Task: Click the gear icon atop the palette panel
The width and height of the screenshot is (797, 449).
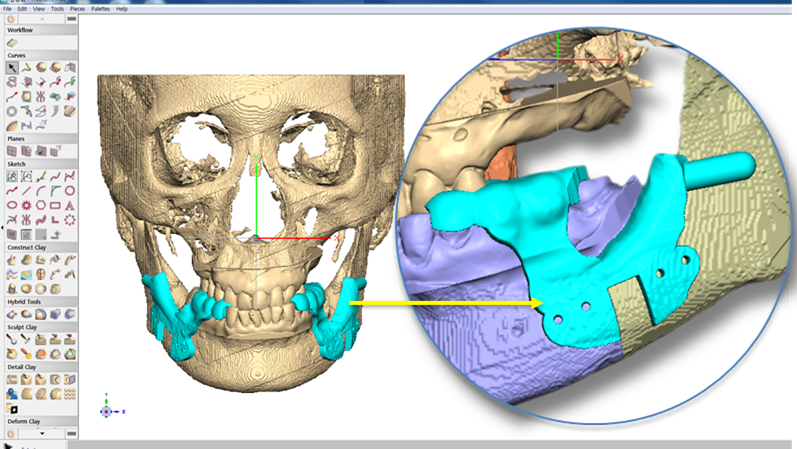Action: 11,19
